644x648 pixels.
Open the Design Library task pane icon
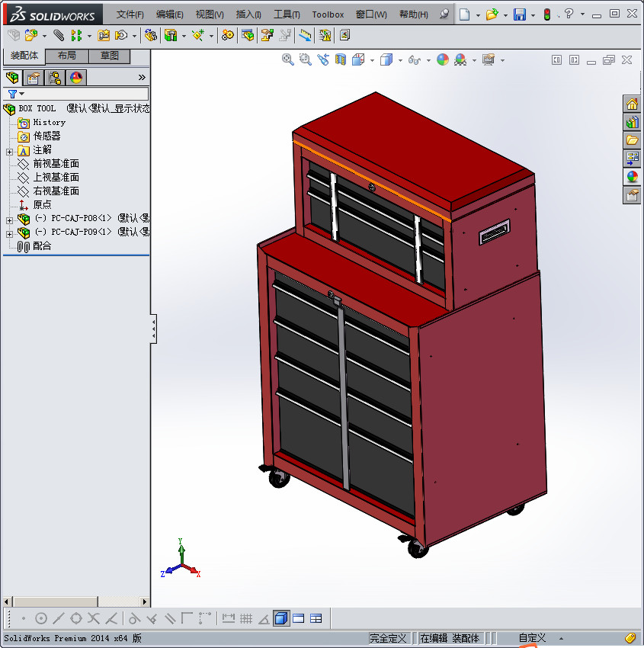pos(632,122)
